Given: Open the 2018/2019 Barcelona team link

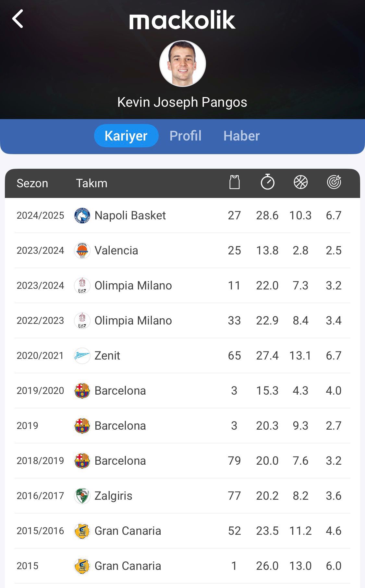Looking at the screenshot, I should pyautogui.click(x=120, y=461).
